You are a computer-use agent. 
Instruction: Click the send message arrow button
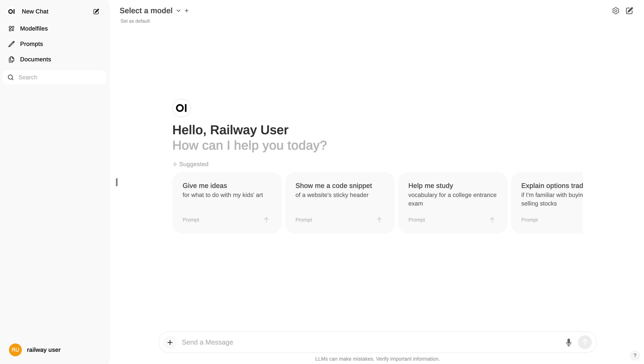point(585,342)
